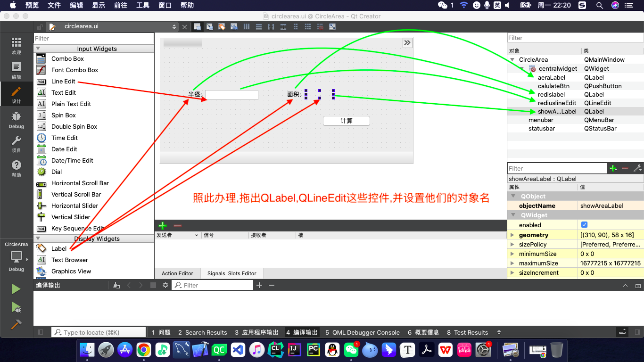Apply vertical layout to widgets
This screenshot has width=644, height=362.
(x=259, y=27)
